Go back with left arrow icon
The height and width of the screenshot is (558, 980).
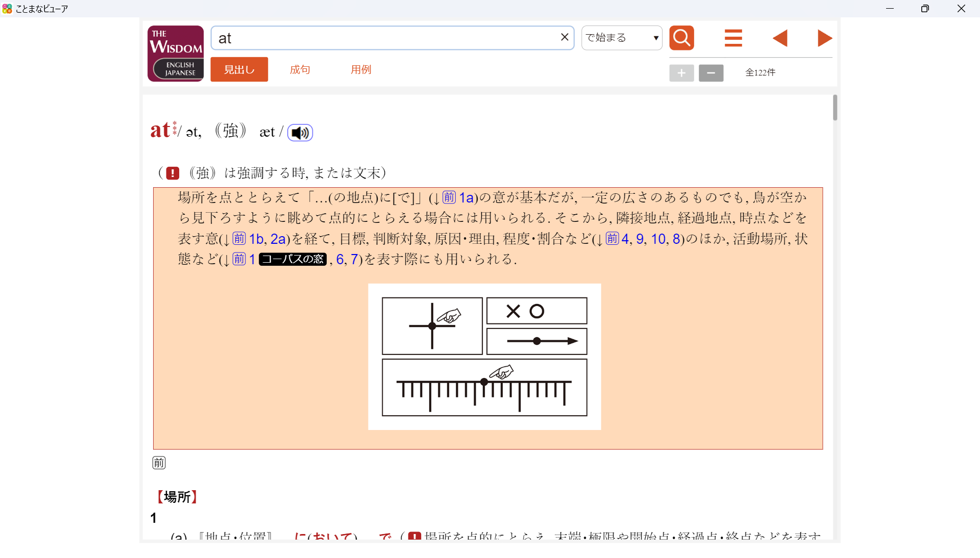coord(780,38)
